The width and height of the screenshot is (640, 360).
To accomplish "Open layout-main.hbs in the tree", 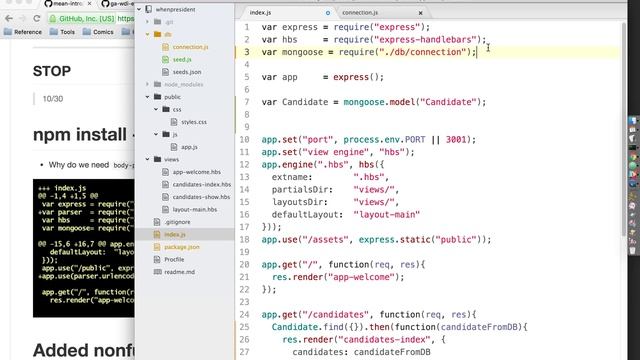I will click(195, 209).
